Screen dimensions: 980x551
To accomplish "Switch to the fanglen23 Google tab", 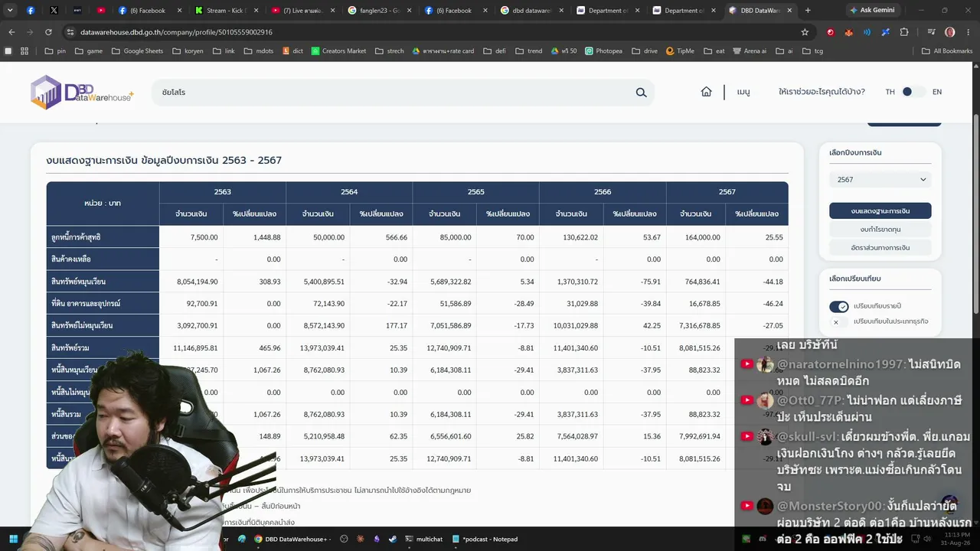I will point(375,11).
